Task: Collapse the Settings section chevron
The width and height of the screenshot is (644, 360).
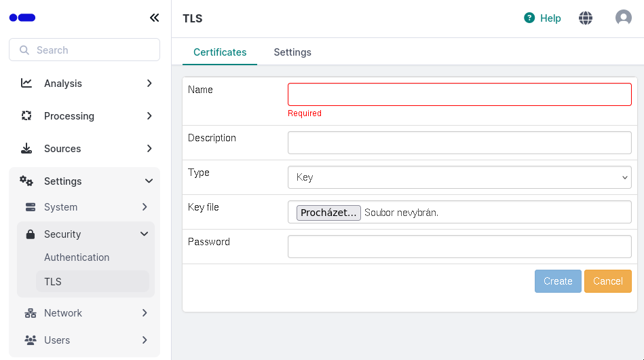Action: click(x=149, y=181)
